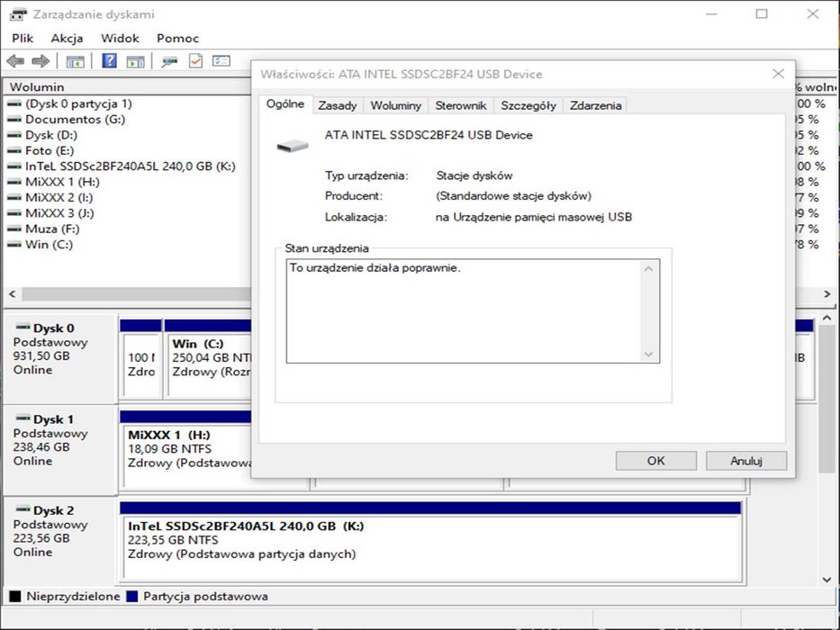Switch to the Woluminy tab
Image resolution: width=840 pixels, height=630 pixels.
(x=396, y=105)
